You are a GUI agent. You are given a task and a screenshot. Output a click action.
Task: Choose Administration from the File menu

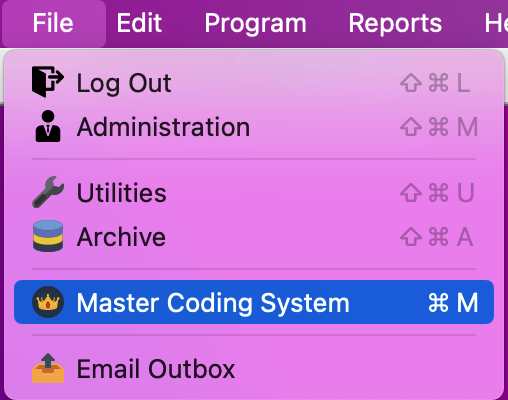coord(254,127)
